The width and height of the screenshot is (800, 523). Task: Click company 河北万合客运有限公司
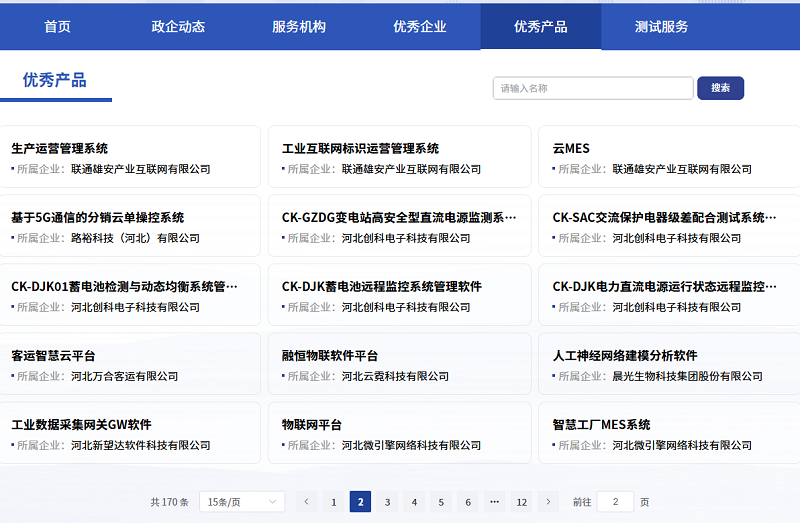124,377
